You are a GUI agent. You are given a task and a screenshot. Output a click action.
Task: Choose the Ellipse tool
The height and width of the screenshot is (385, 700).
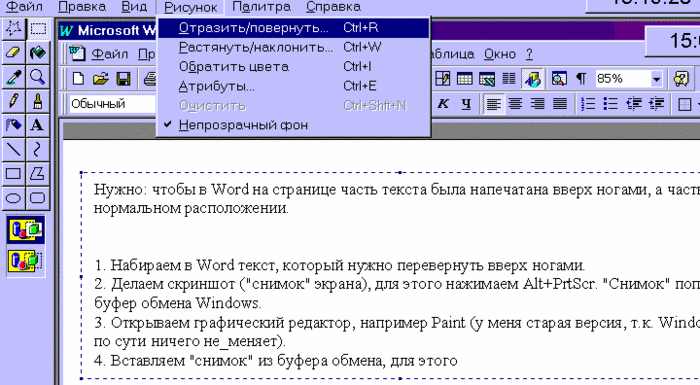[13, 197]
